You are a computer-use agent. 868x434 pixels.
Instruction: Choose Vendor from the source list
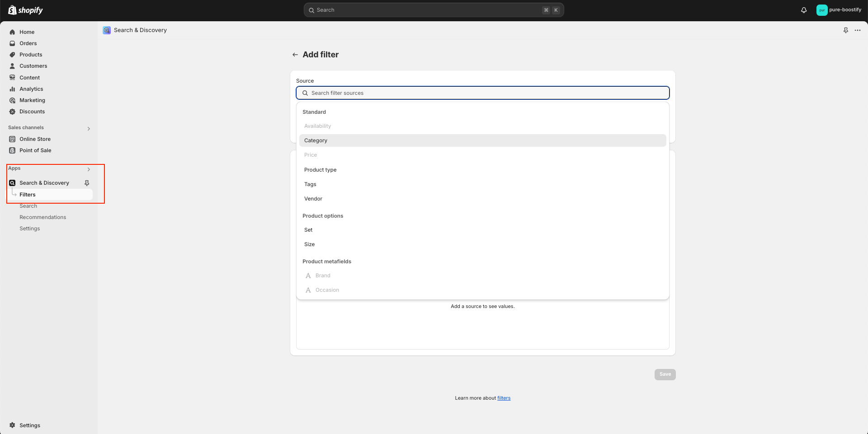click(313, 199)
